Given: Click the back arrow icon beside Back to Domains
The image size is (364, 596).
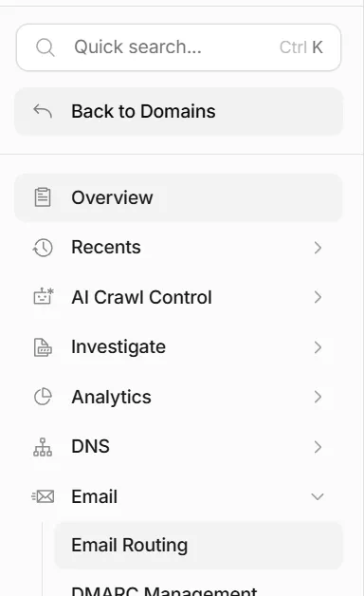Looking at the screenshot, I should click(43, 111).
